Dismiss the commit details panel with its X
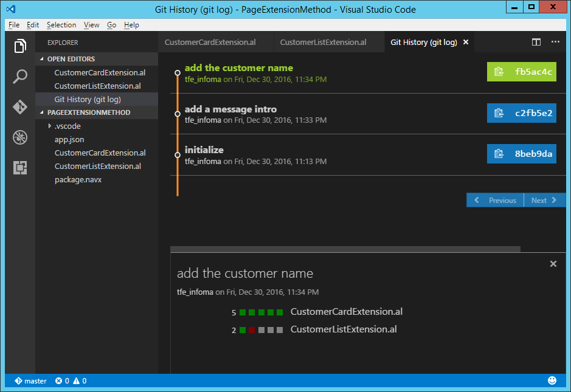The height and width of the screenshot is (392, 571). [x=553, y=264]
